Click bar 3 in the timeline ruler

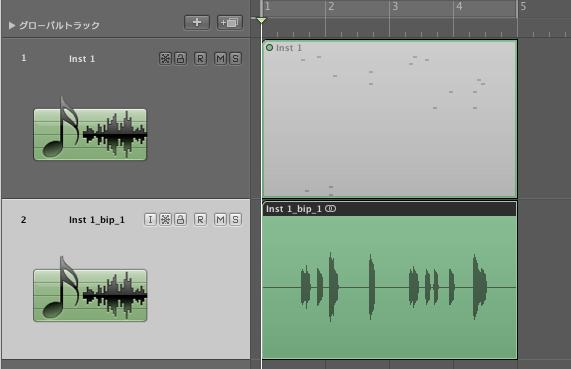(x=395, y=7)
